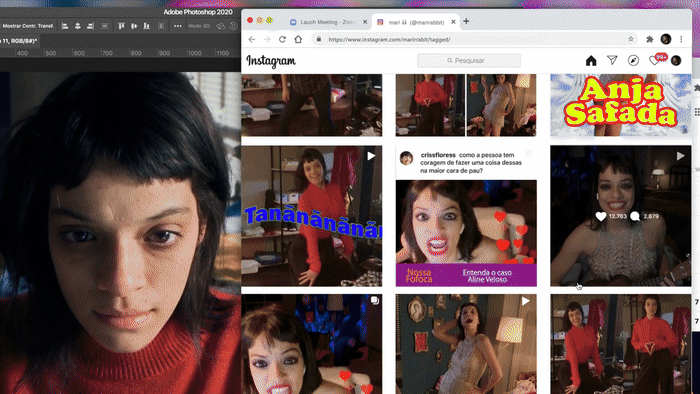
Task: Click the Photoshop align horizontal centers icon
Action: (78, 26)
